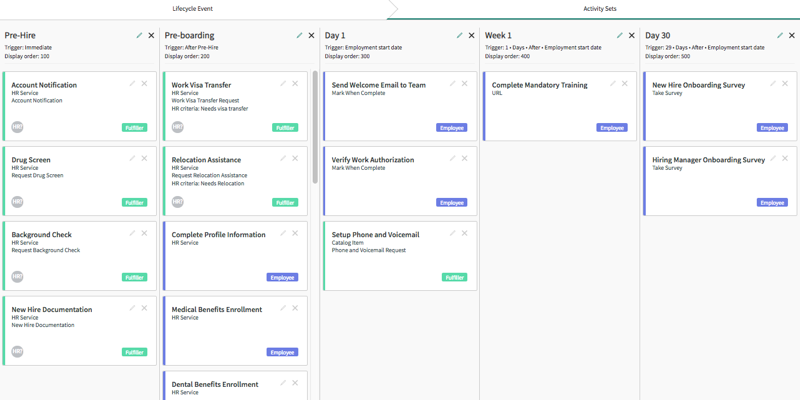Screen dimensions: 800x400
Task: Edit the Relocation Assistance activity
Action: click(x=283, y=158)
